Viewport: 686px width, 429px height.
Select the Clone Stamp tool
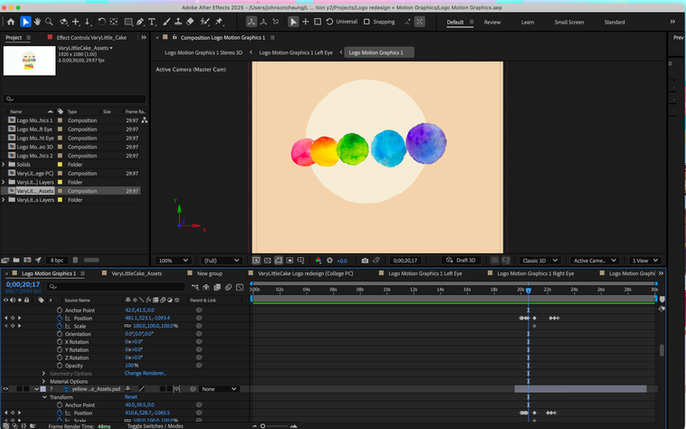click(178, 21)
